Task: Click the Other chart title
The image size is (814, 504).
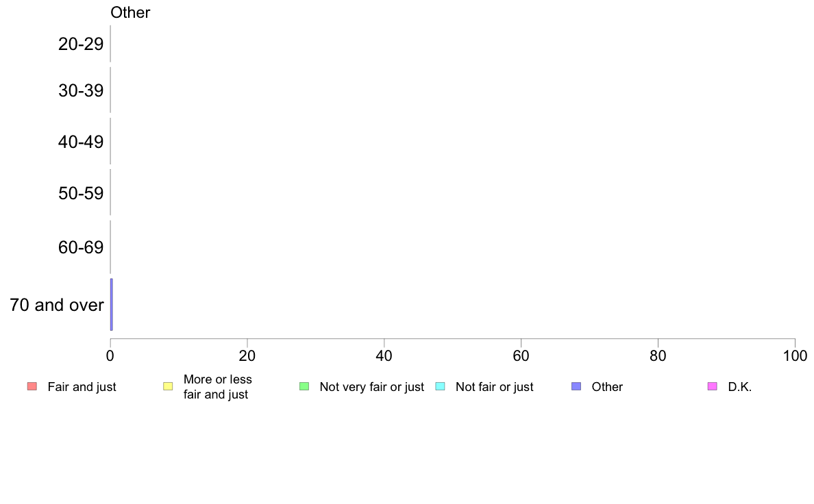Action: pyautogui.click(x=130, y=12)
